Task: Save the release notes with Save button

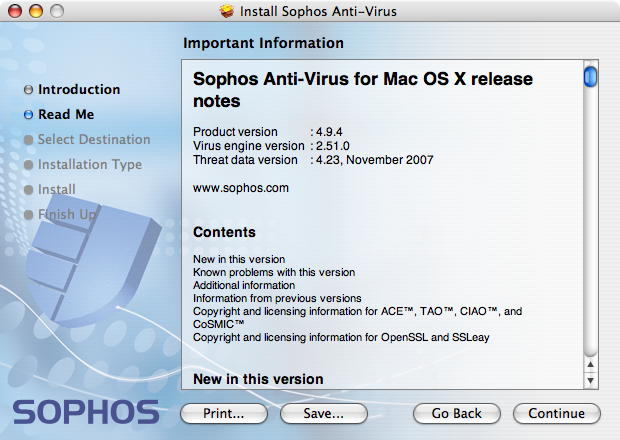Action: pyautogui.click(x=324, y=413)
